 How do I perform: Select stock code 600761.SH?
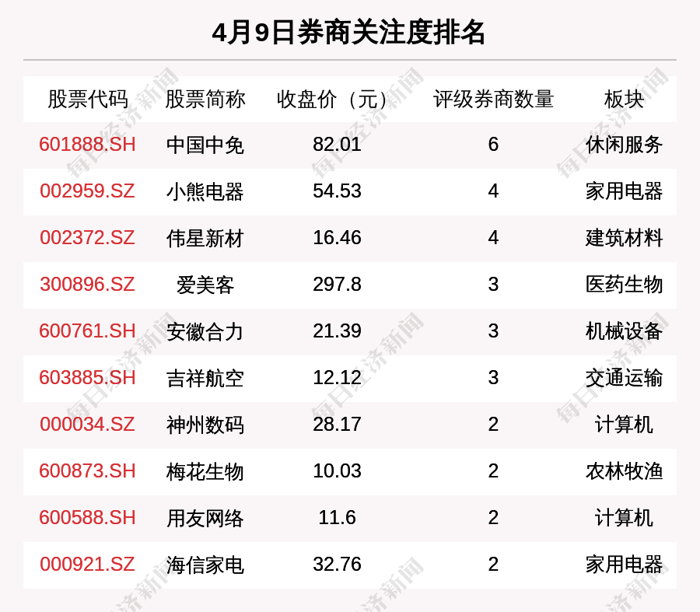click(x=87, y=331)
